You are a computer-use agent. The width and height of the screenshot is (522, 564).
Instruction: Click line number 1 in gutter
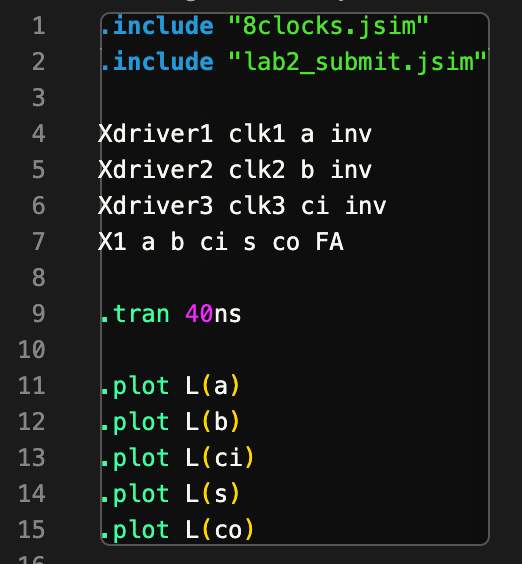[39, 26]
